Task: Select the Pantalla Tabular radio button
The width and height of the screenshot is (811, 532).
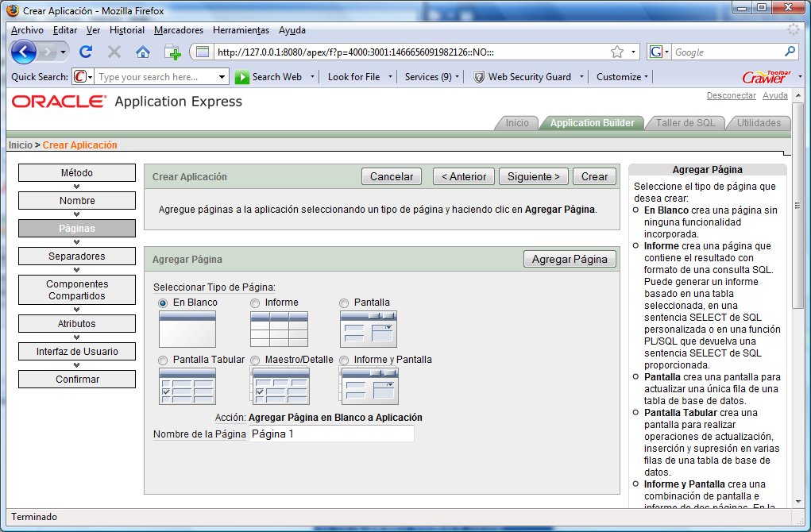Action: click(163, 360)
